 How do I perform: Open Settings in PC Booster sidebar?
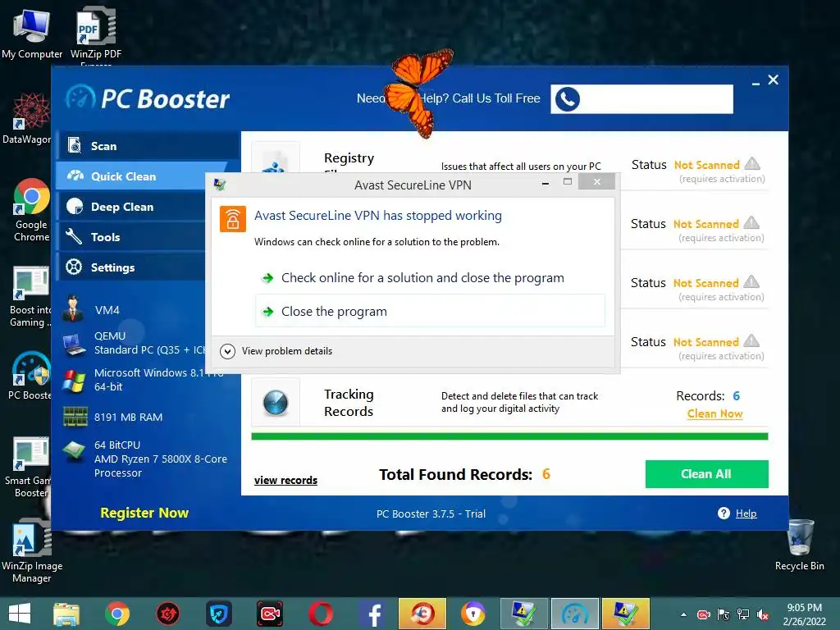point(132,267)
